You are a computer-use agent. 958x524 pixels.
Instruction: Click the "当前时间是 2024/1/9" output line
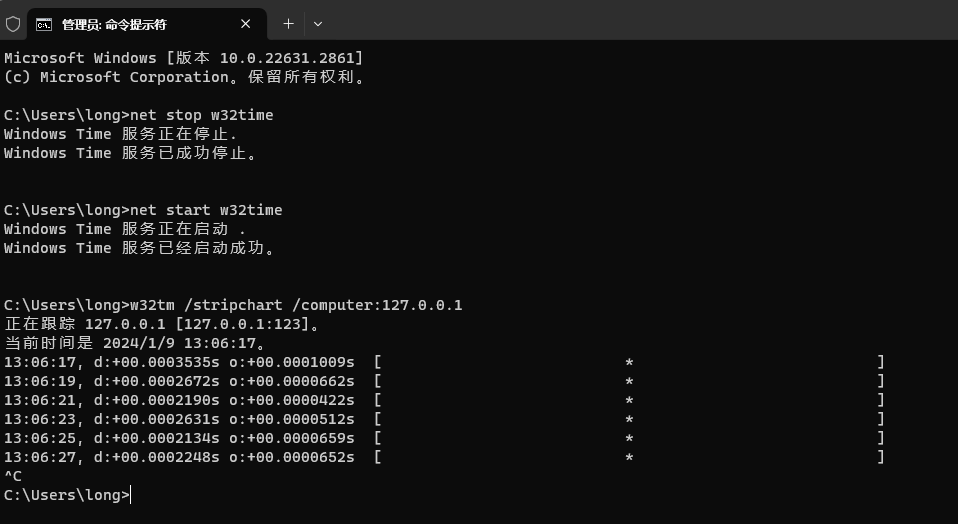(x=135, y=343)
